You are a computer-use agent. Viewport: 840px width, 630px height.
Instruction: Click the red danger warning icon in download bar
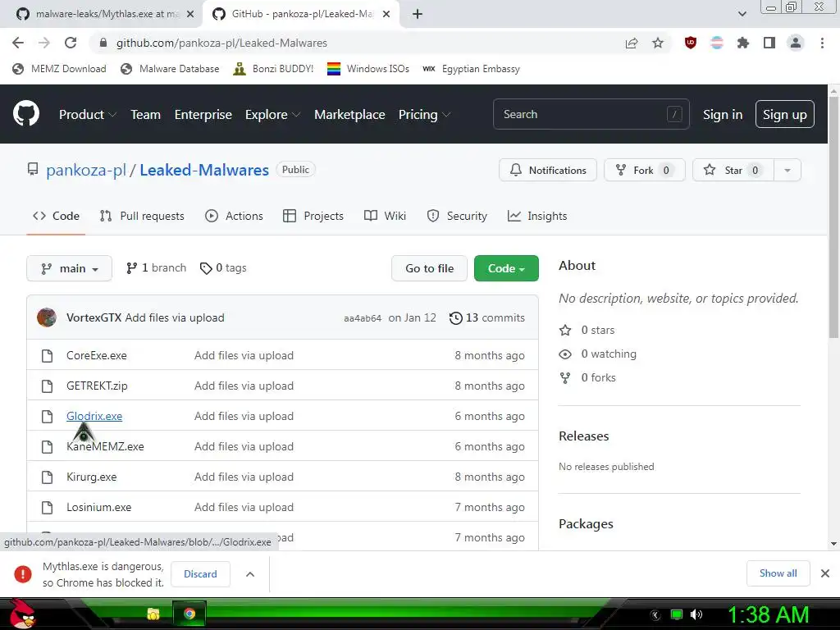click(23, 573)
